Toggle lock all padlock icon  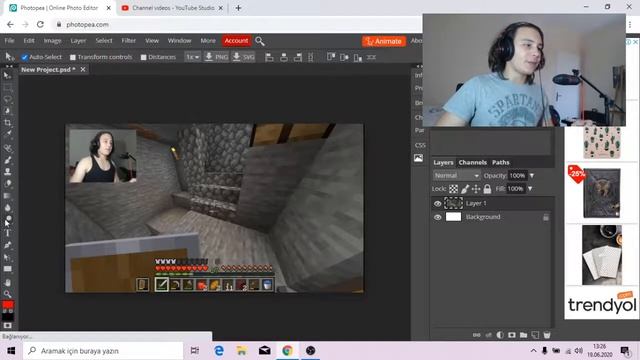click(x=487, y=189)
